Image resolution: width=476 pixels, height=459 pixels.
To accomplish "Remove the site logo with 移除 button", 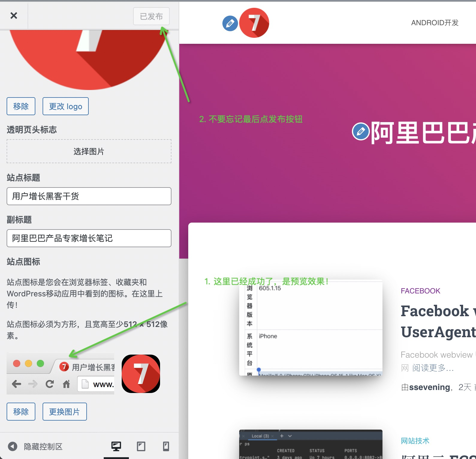I will click(21, 106).
